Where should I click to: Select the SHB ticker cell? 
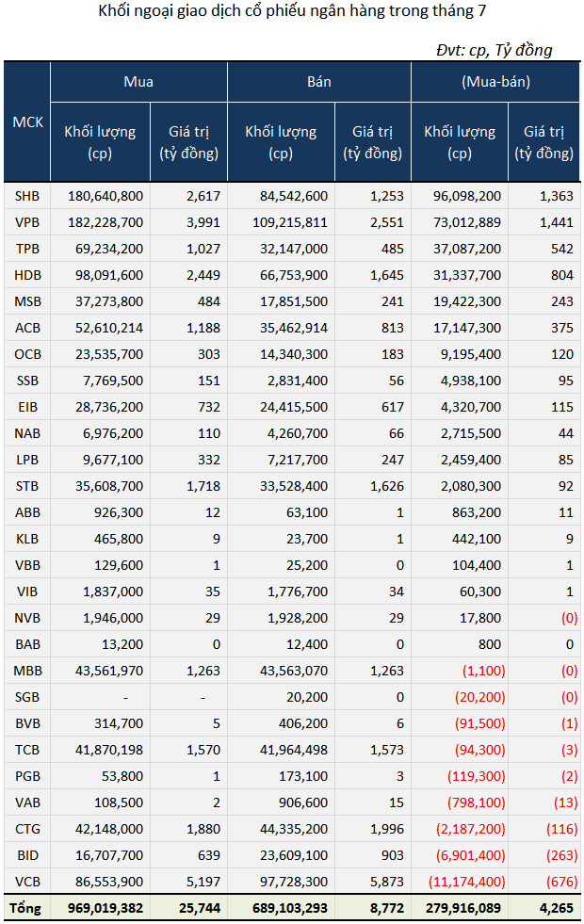27,196
